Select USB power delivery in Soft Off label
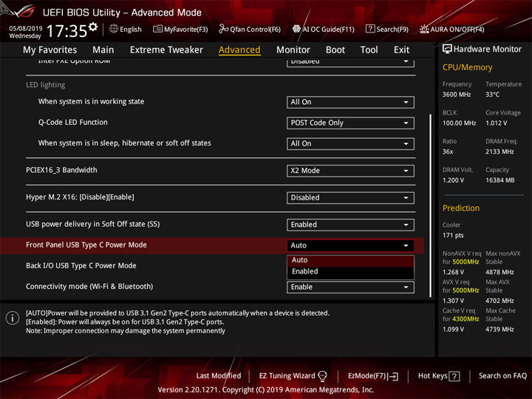Image resolution: width=532 pixels, height=399 pixels. pos(92,225)
